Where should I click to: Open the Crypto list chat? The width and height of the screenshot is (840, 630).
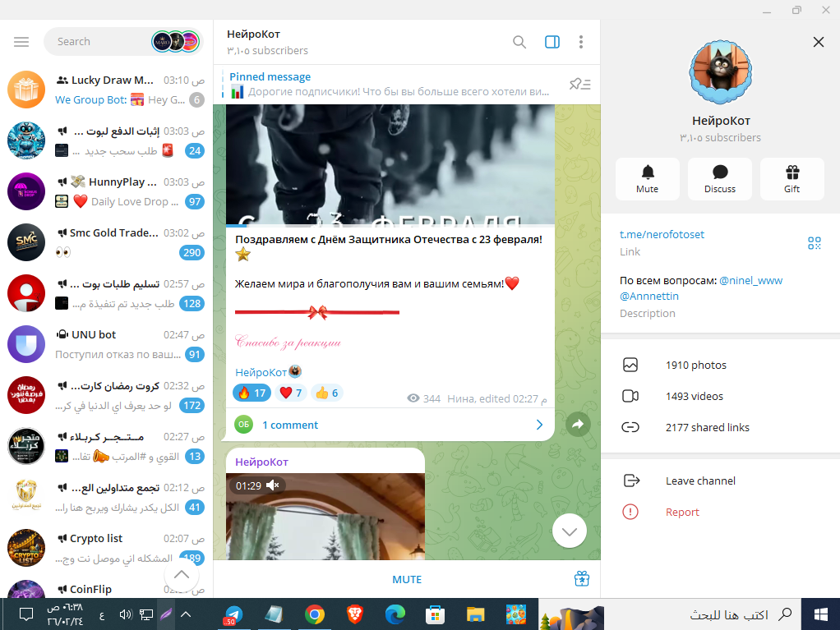point(106,548)
